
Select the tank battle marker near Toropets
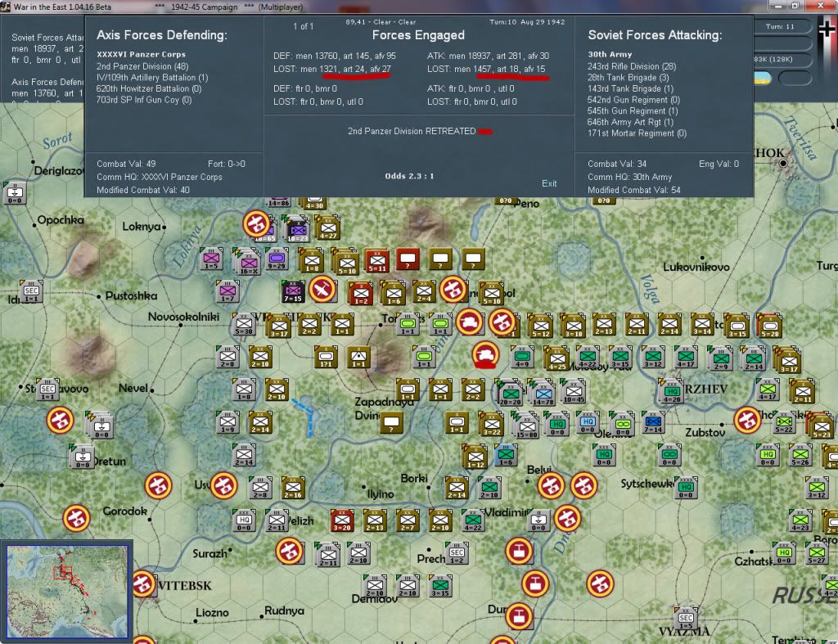(469, 322)
